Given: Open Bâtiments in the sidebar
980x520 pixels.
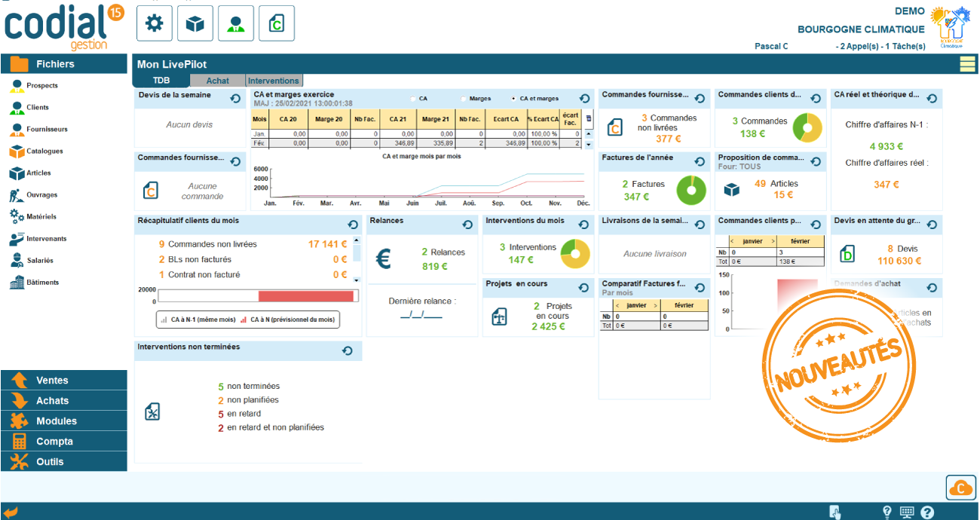Looking at the screenshot, I should tap(34, 283).
